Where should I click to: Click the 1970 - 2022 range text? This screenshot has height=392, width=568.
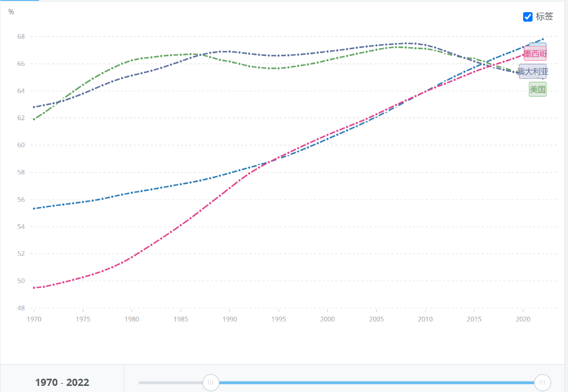(x=62, y=383)
